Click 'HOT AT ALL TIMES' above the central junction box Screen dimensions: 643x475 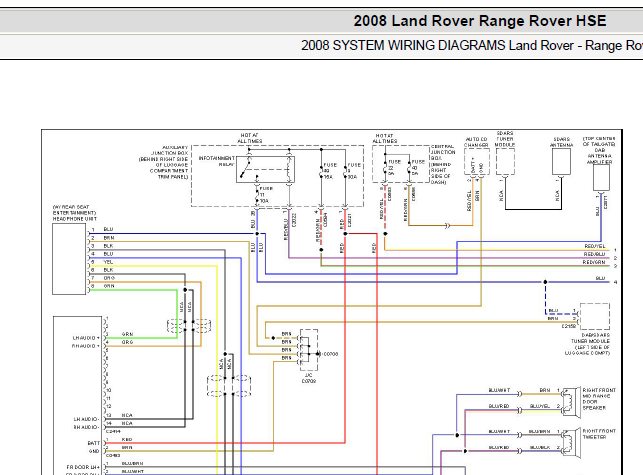pos(385,138)
